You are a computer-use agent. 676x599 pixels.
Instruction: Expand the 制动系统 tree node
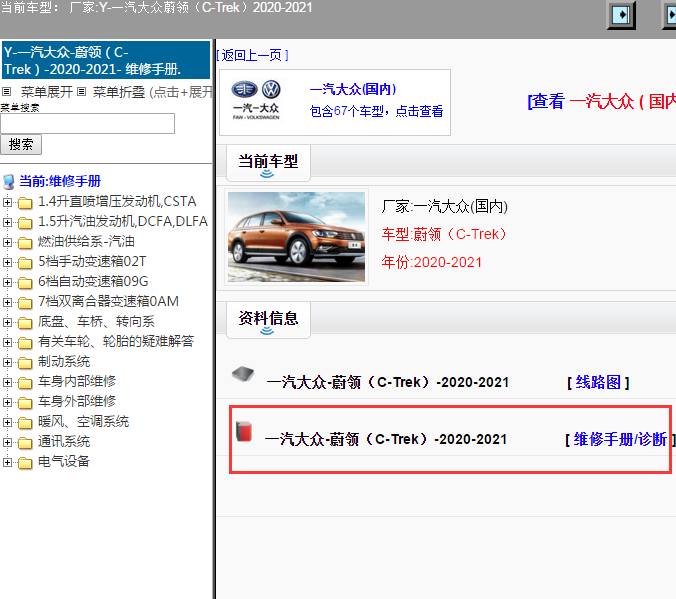tap(7, 362)
